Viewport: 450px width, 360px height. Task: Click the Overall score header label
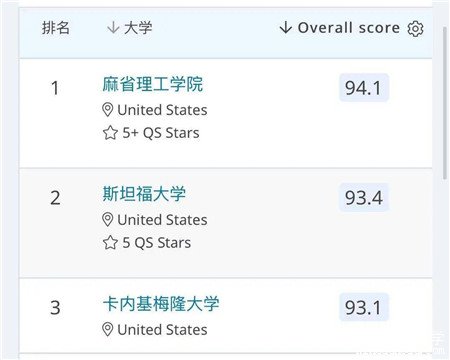(349, 28)
